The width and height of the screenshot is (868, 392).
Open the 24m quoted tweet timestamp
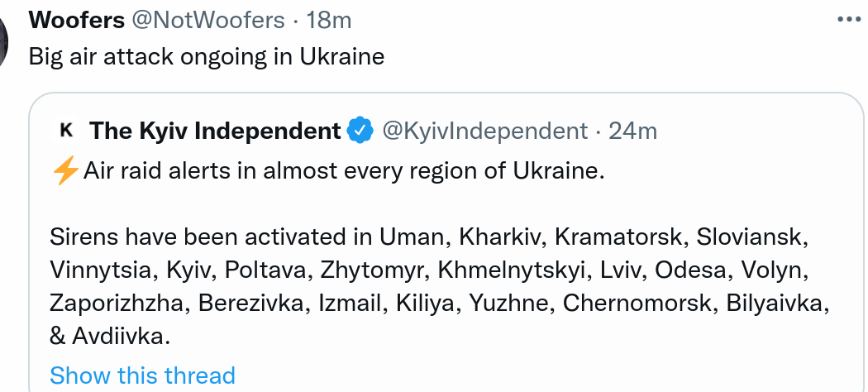[632, 131]
